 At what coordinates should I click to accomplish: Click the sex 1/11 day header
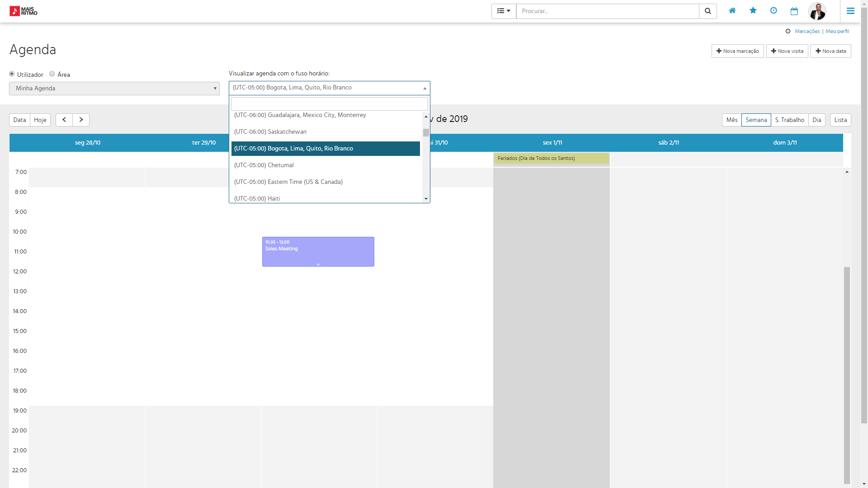[552, 143]
